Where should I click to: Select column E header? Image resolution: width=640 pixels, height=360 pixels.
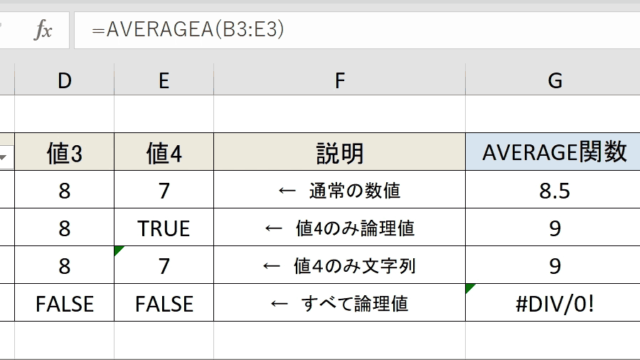(164, 80)
